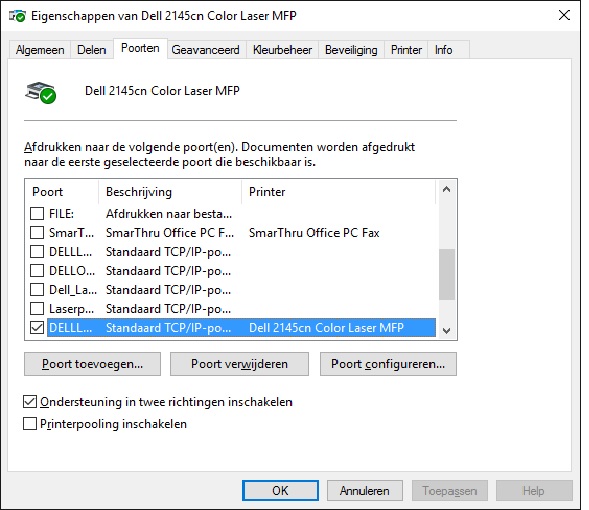Click the Poort toevoegen... button

pyautogui.click(x=92, y=364)
